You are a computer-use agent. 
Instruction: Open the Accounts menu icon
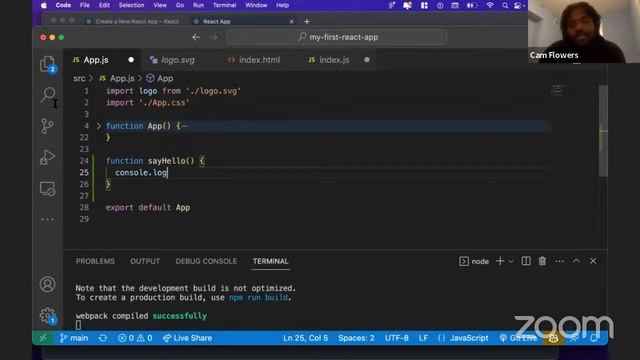point(47,284)
